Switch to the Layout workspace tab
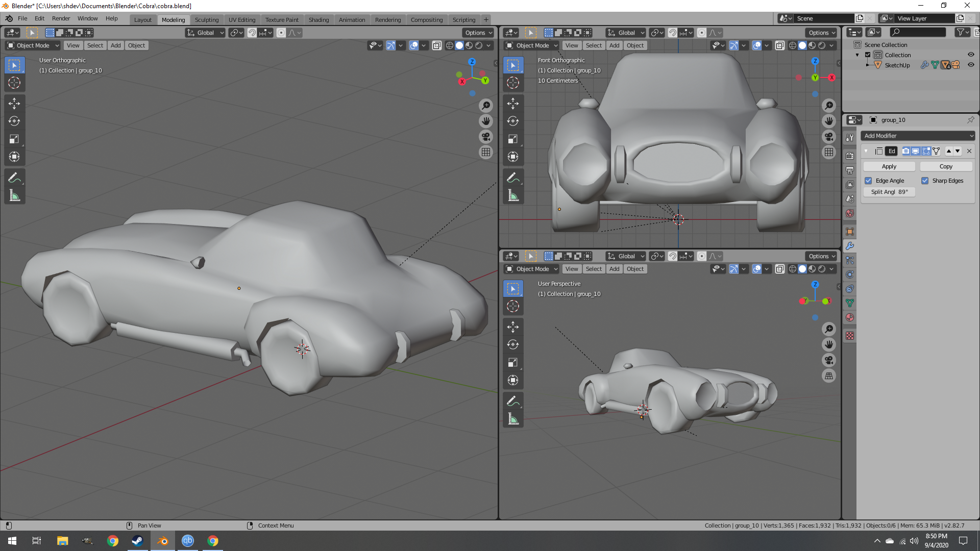The width and height of the screenshot is (980, 551). [143, 20]
